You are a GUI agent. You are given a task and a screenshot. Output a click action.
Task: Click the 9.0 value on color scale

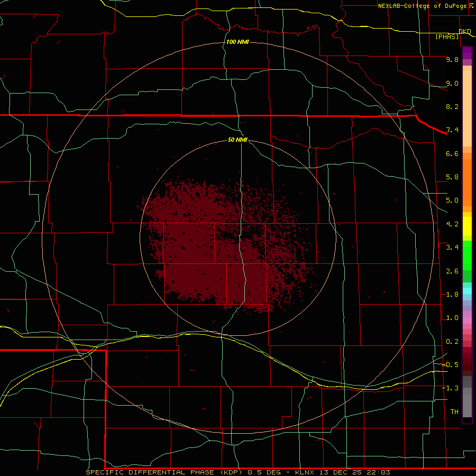point(452,83)
